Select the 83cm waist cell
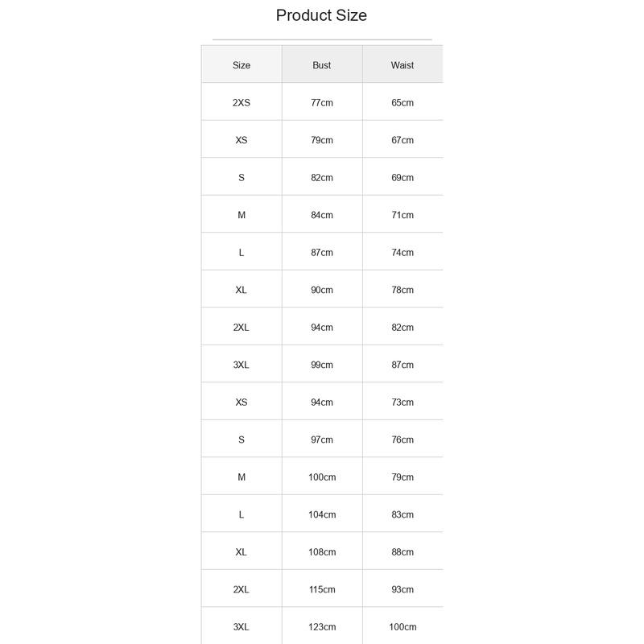644x644 pixels. click(x=402, y=514)
